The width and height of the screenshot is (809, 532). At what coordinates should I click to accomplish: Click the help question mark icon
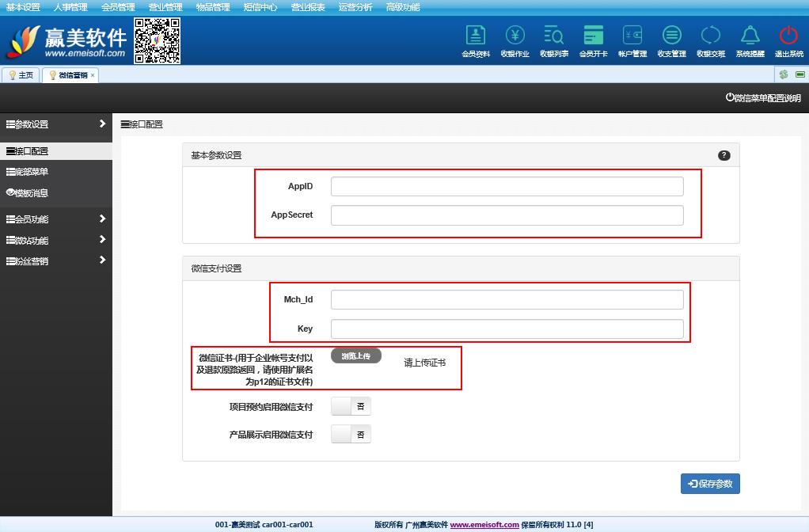[x=724, y=155]
